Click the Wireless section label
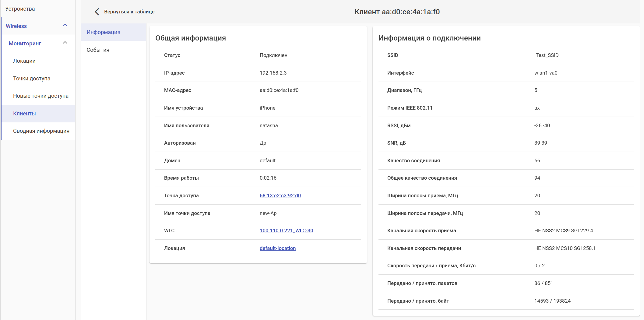 (x=16, y=26)
